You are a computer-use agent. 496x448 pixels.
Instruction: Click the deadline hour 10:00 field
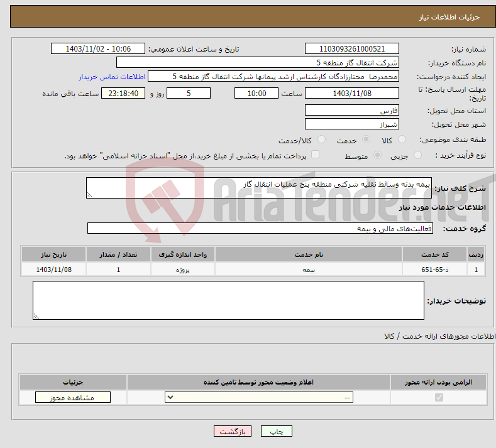coord(256,93)
